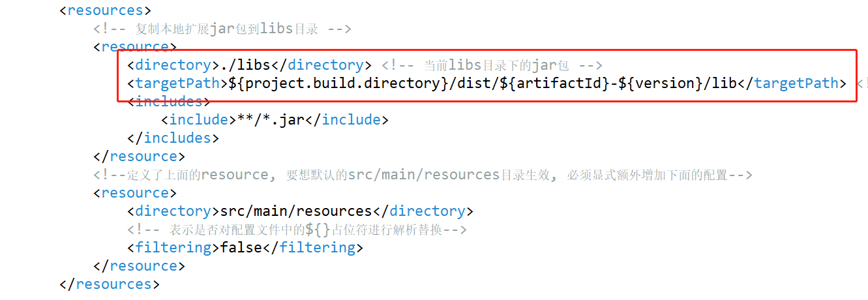Viewport: 868px width, 300px height.
Task: Click the comment after the libs directory tag
Action: pyautogui.click(x=492, y=65)
